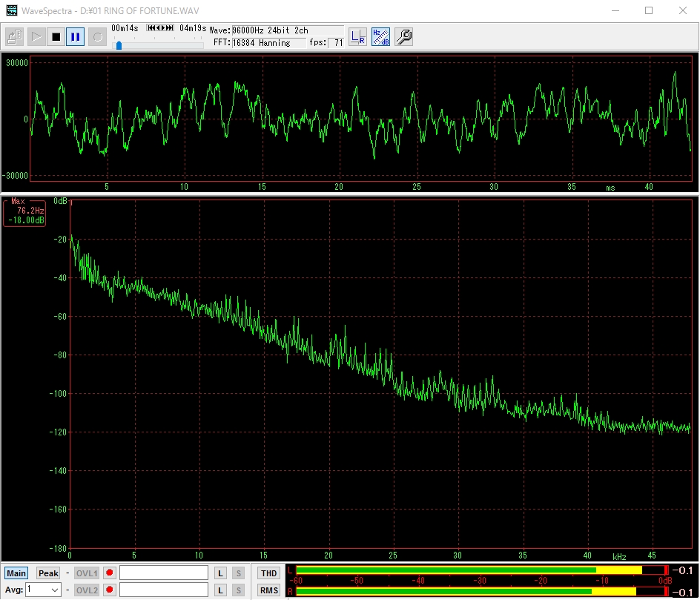
Task: Click the fps value 71
Action: pos(336,43)
